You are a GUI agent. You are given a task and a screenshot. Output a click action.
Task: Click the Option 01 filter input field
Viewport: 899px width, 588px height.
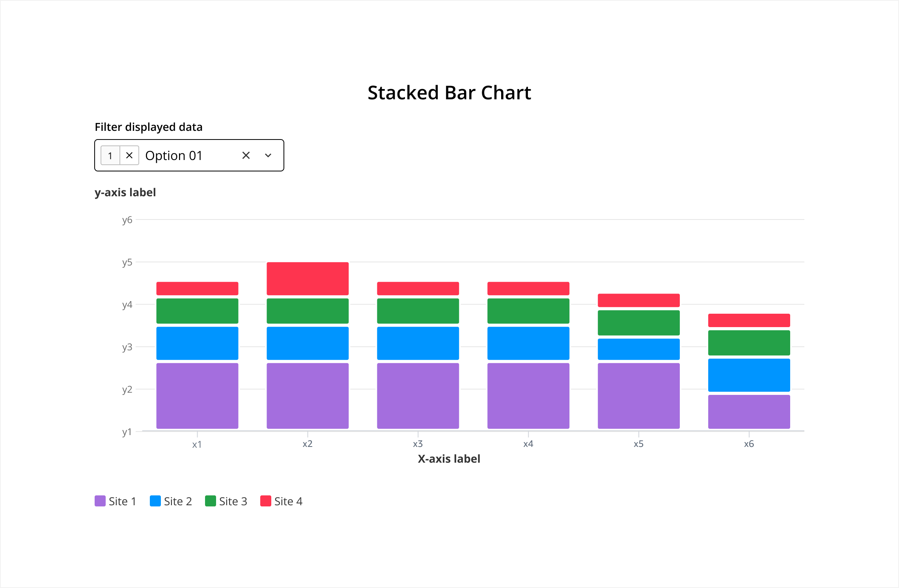tap(189, 155)
